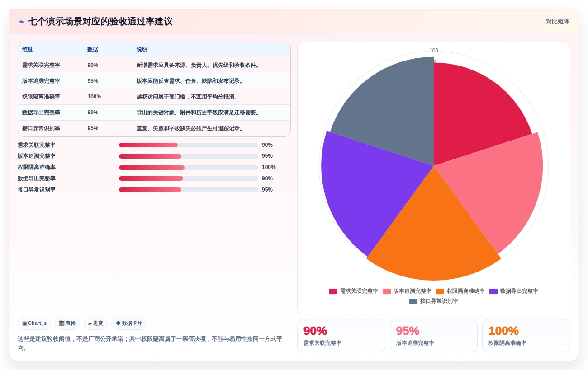Click table row cell 接口异常识别率
The width and height of the screenshot is (588, 370).
(41, 128)
